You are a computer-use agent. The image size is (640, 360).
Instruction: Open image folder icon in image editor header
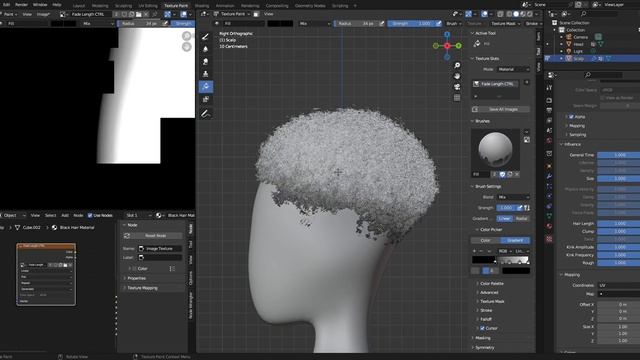click(x=139, y=14)
